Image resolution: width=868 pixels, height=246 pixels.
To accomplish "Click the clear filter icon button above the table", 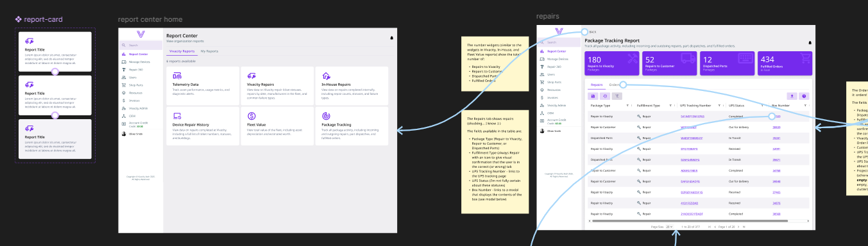I will point(617,96).
